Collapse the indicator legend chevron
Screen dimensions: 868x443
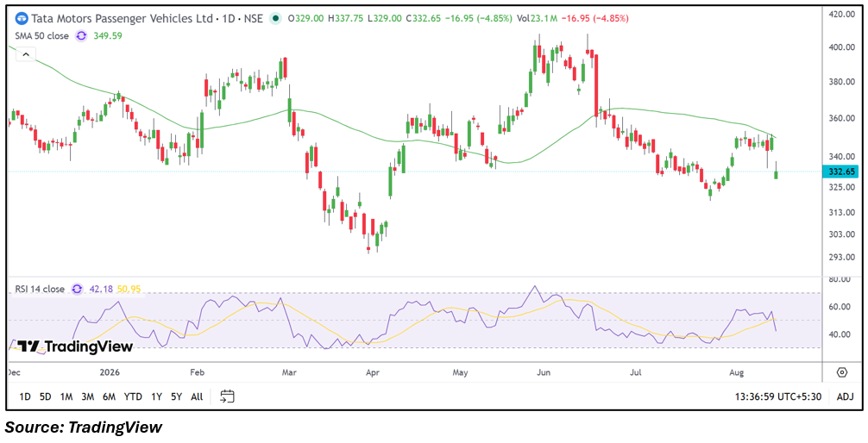tap(26, 54)
